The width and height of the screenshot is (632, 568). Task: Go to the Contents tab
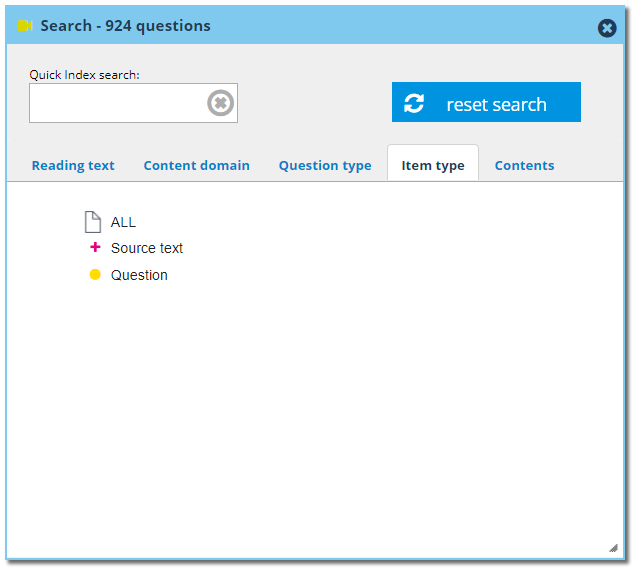(x=524, y=165)
